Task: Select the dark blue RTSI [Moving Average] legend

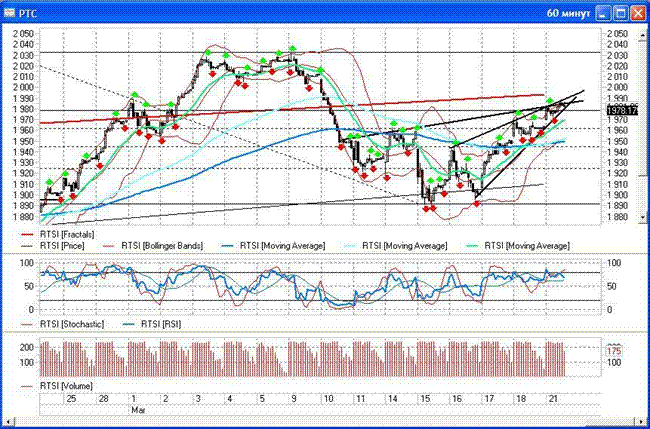Action: point(273,245)
